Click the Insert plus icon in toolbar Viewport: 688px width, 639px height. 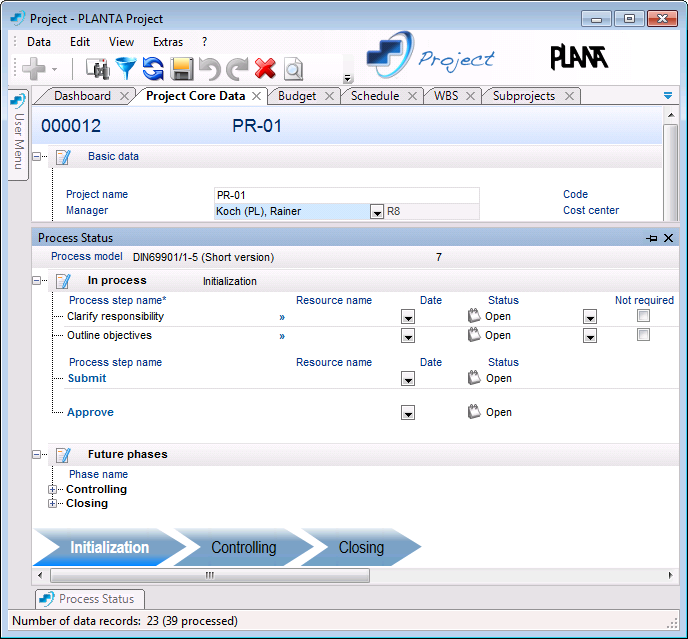tap(34, 69)
